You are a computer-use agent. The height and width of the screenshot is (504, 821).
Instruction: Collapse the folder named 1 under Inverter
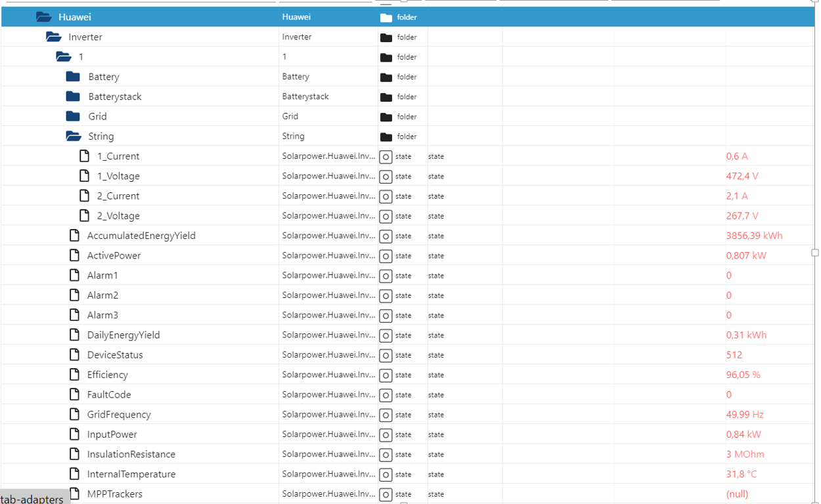(x=64, y=56)
